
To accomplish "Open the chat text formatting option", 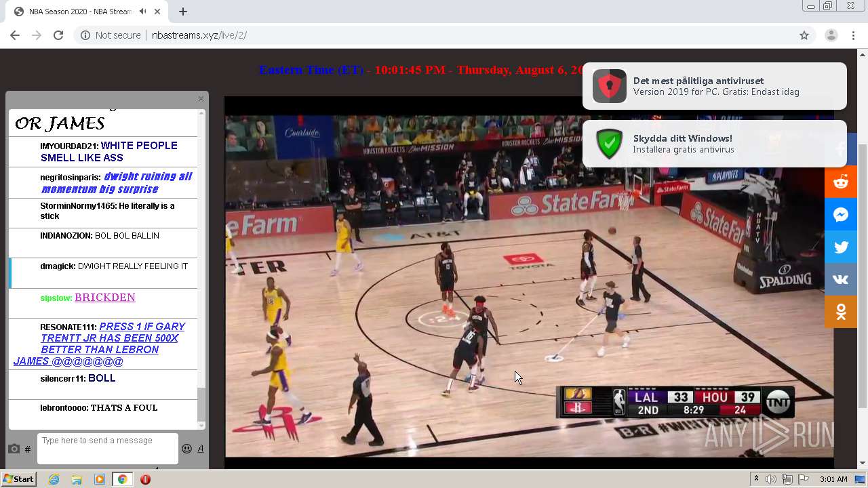I will point(201,449).
